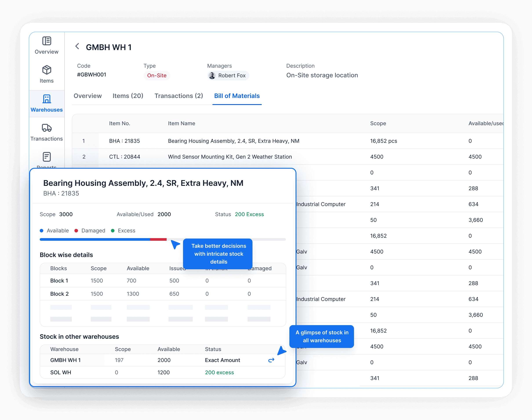Click the Scope column header in main table
This screenshot has width=532, height=420.
click(x=378, y=123)
